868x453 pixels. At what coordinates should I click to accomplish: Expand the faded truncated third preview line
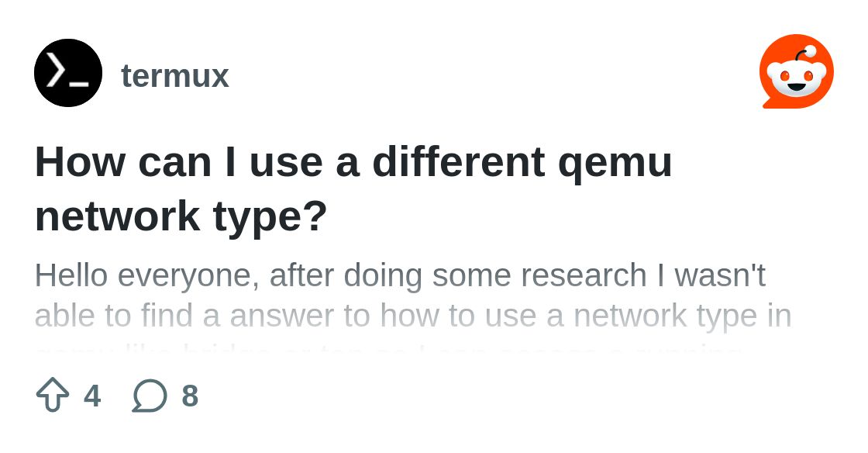(x=387, y=351)
